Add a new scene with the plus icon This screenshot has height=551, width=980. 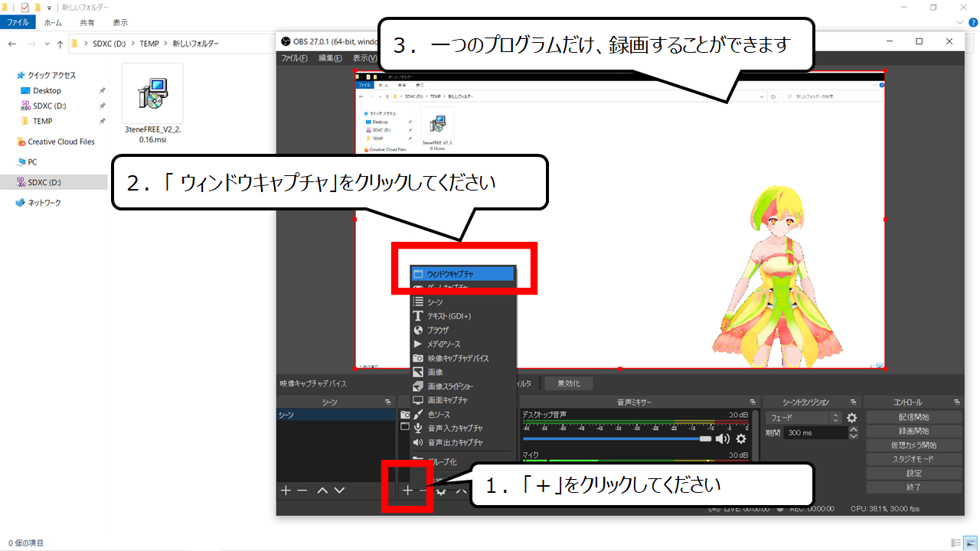286,491
